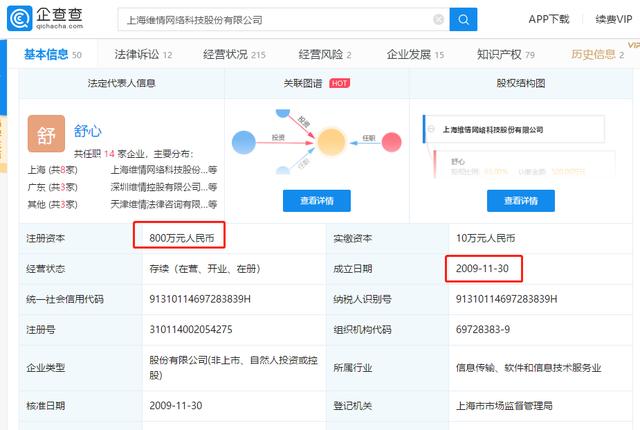Click the 股权结构图 header
This screenshot has width=640, height=430.
click(x=521, y=83)
